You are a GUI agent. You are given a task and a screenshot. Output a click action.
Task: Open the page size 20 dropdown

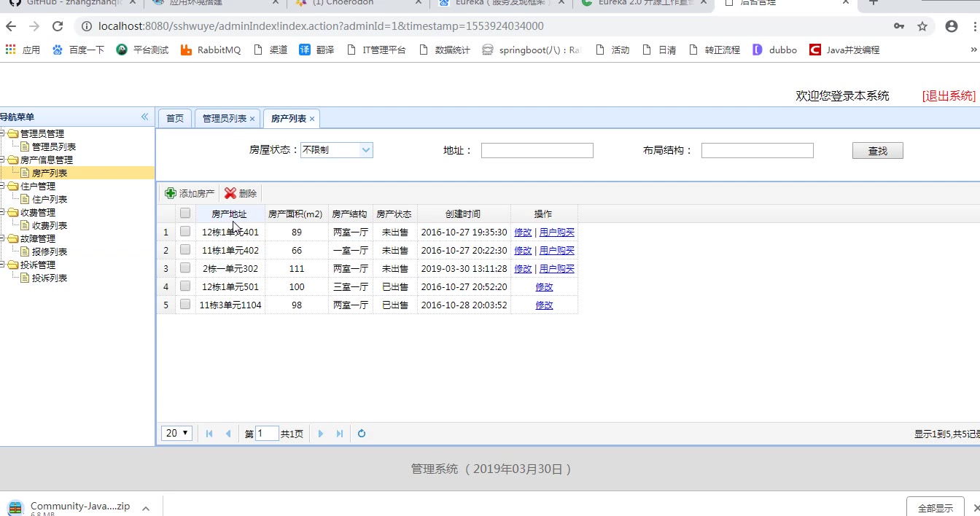(177, 433)
